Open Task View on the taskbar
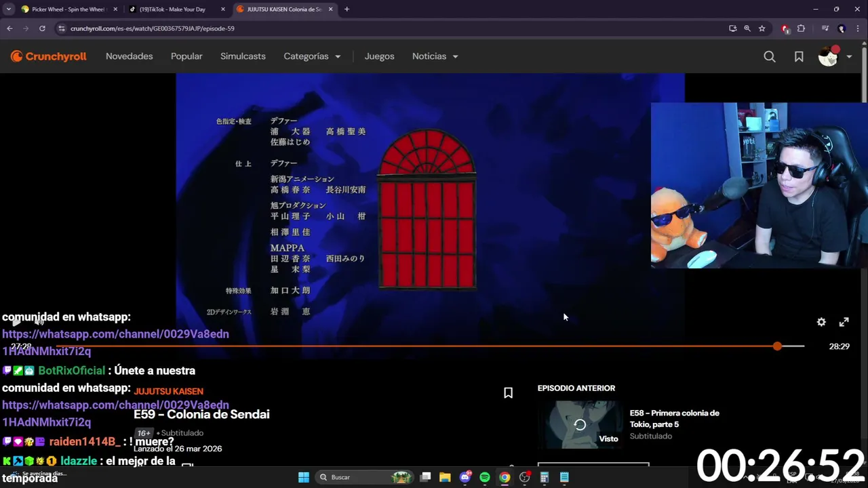The image size is (868, 488). pos(425,477)
